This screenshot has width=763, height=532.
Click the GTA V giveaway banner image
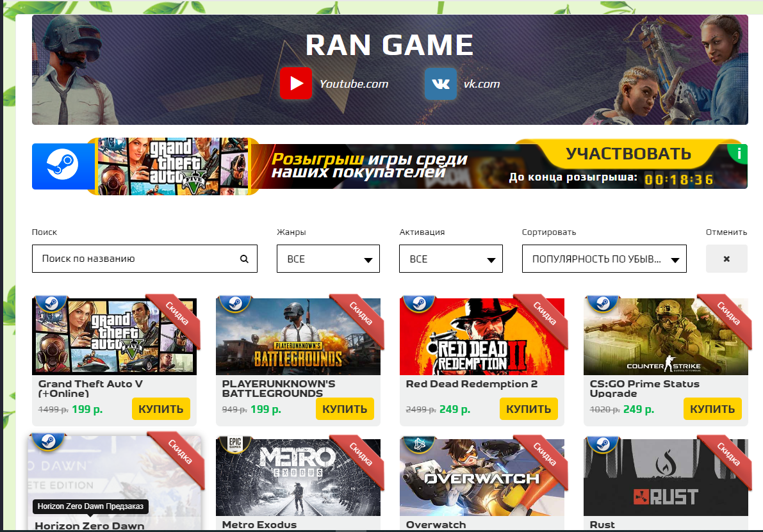[173, 166]
